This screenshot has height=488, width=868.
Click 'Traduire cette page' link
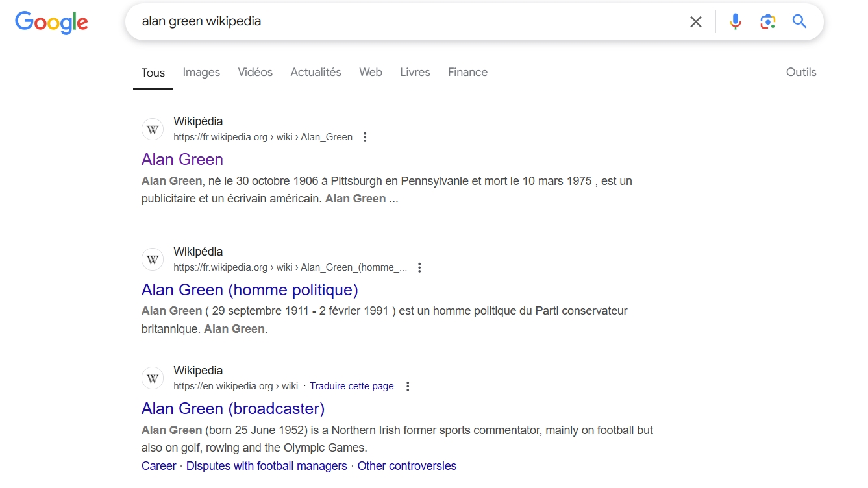352,386
